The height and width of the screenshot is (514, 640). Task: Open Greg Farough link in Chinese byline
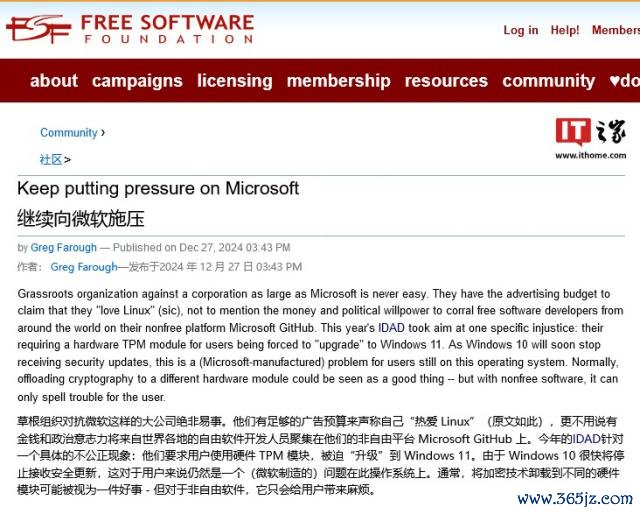[84, 267]
